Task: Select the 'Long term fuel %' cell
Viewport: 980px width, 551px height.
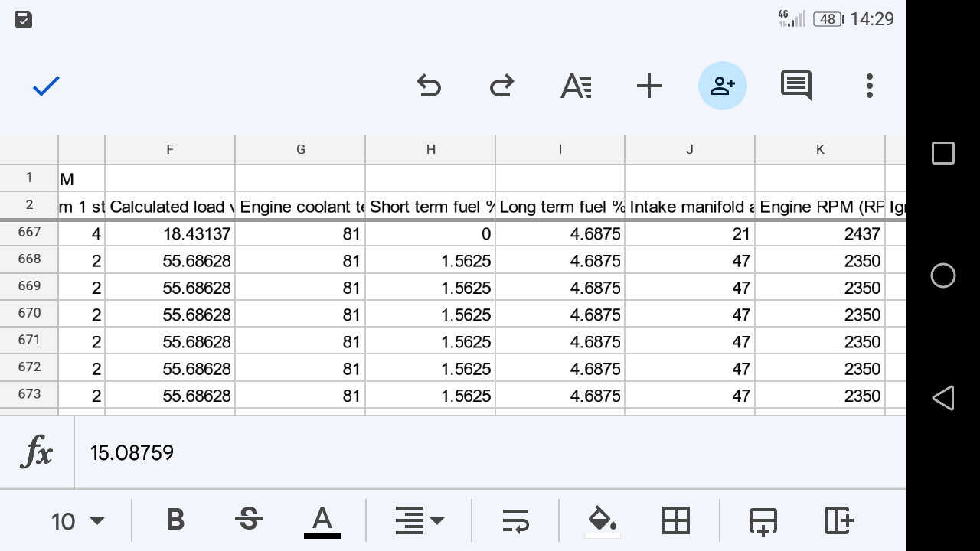Action: [560, 206]
